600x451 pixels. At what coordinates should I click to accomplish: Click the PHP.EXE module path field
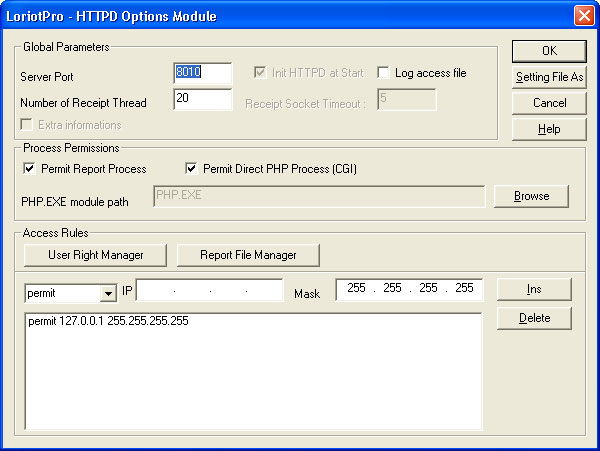[318, 196]
